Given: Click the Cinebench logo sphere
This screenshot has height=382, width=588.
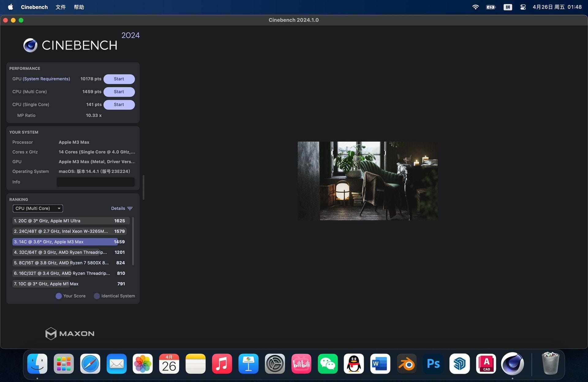Looking at the screenshot, I should coord(30,45).
